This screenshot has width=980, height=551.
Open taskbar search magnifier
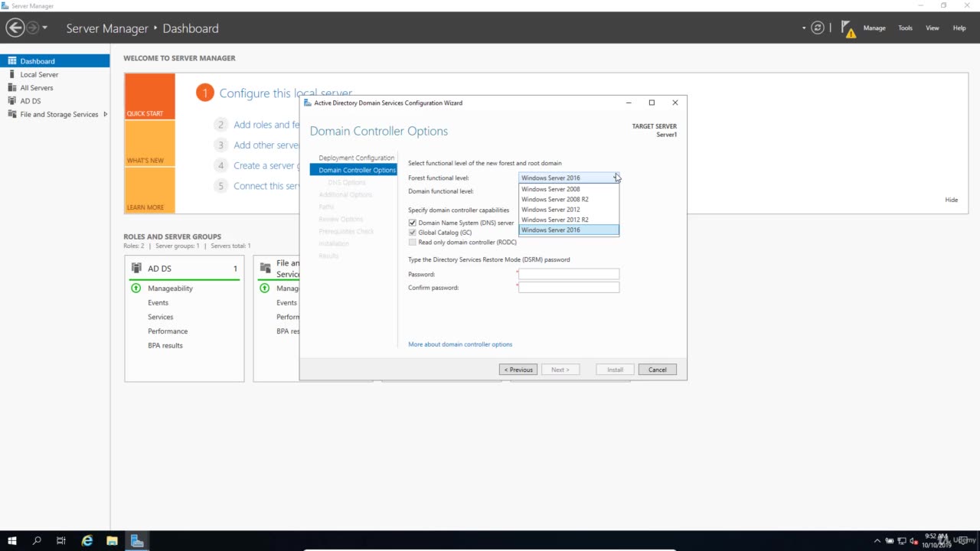(37, 541)
